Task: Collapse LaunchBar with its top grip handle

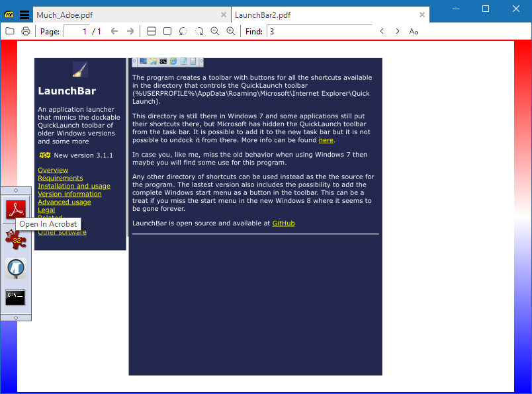Action: [16, 190]
